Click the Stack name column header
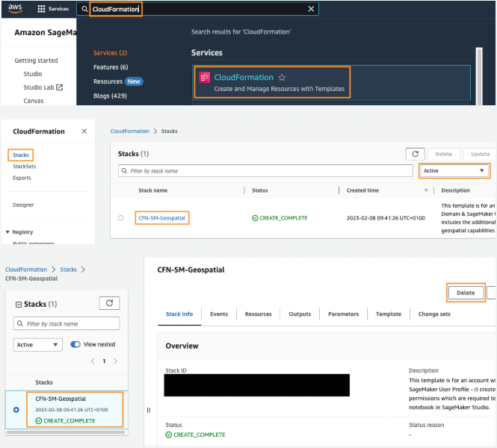The height and width of the screenshot is (448, 497). coord(152,190)
